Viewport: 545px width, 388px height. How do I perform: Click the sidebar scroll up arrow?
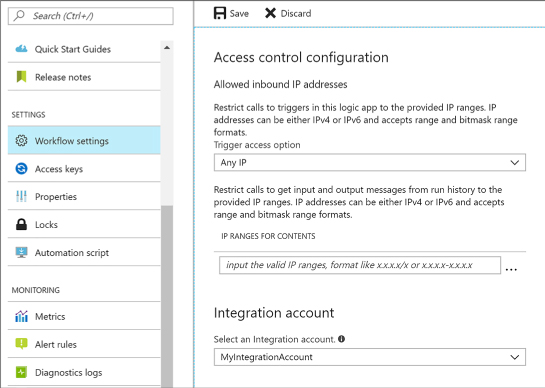coord(167,48)
